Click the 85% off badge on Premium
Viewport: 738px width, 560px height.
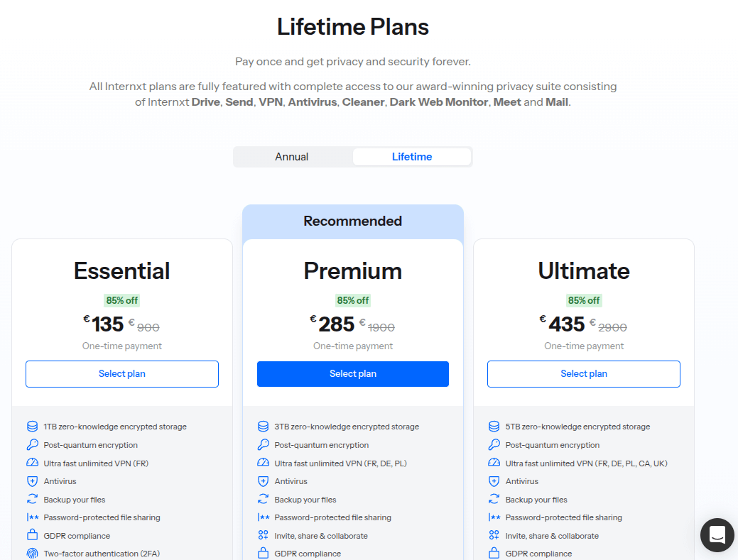352,300
